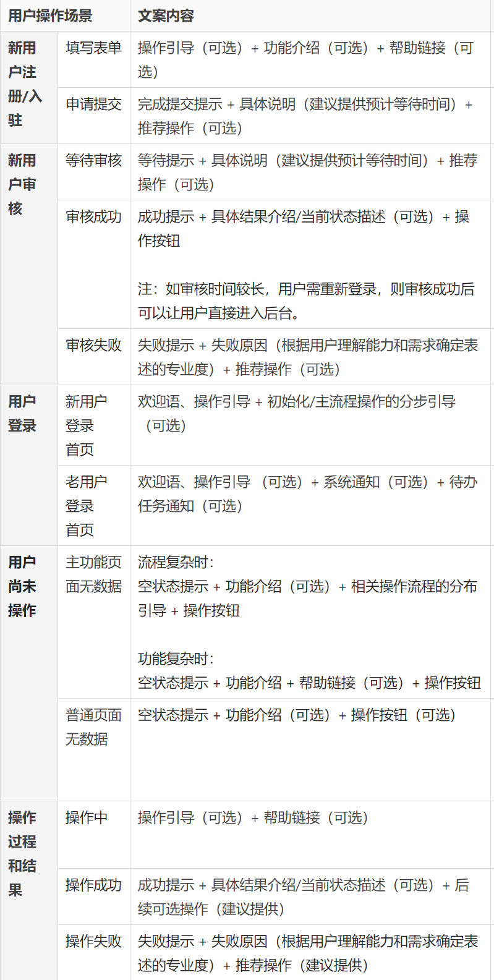Image resolution: width=494 pixels, height=980 pixels.
Task: Click the 主功能页面无数据 cell
Action: tap(93, 574)
